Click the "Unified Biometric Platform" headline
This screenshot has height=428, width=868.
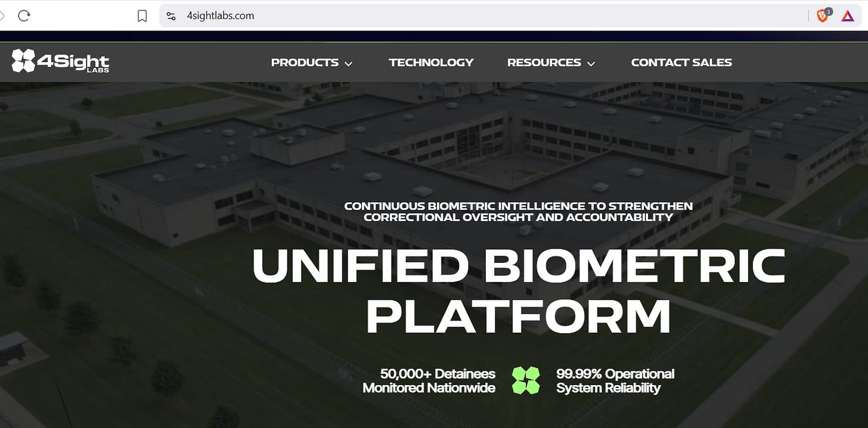518,291
